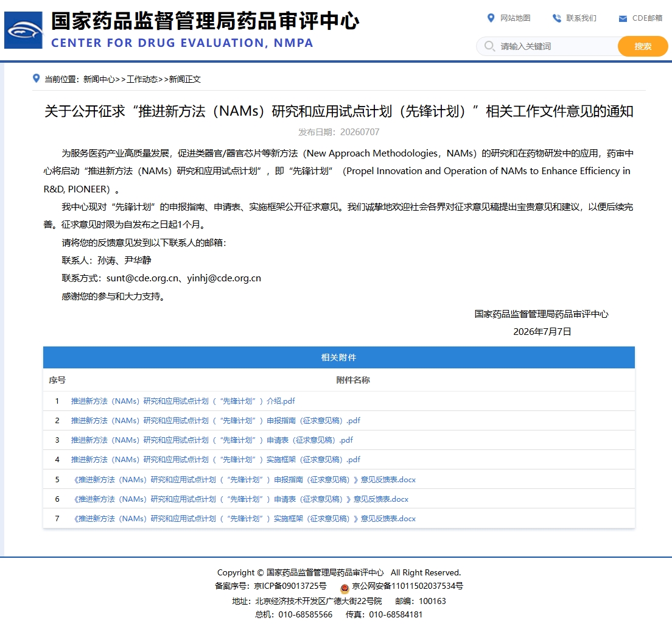
Task: Click the switchboard number 010-68585566
Action: [305, 614]
